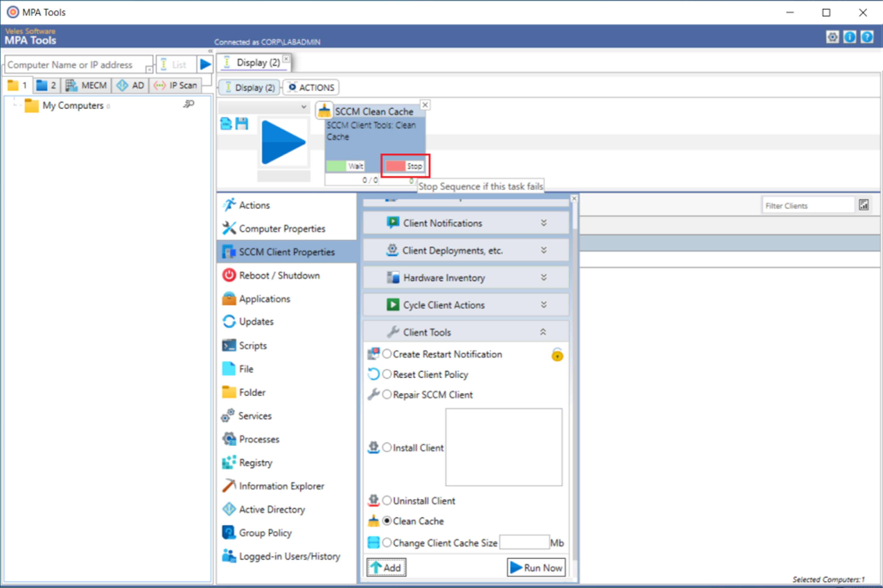
Task: Click the Run Now button
Action: (536, 568)
